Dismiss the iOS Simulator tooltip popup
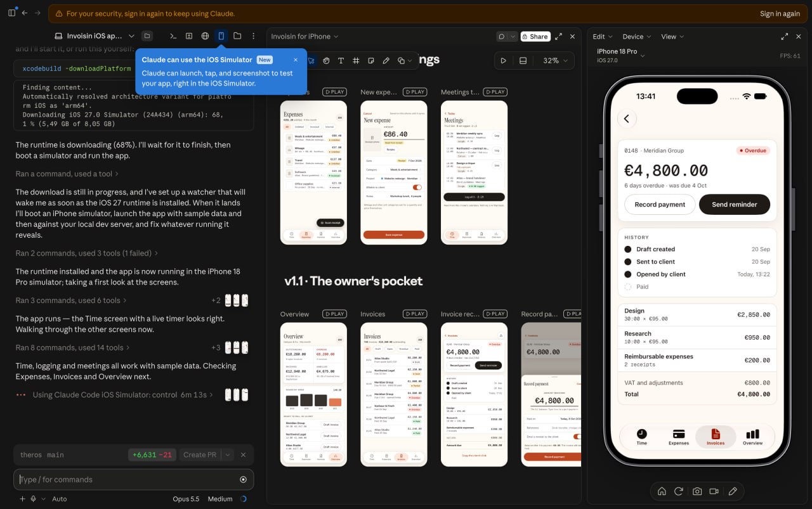The width and height of the screenshot is (812, 509). pyautogui.click(x=296, y=60)
